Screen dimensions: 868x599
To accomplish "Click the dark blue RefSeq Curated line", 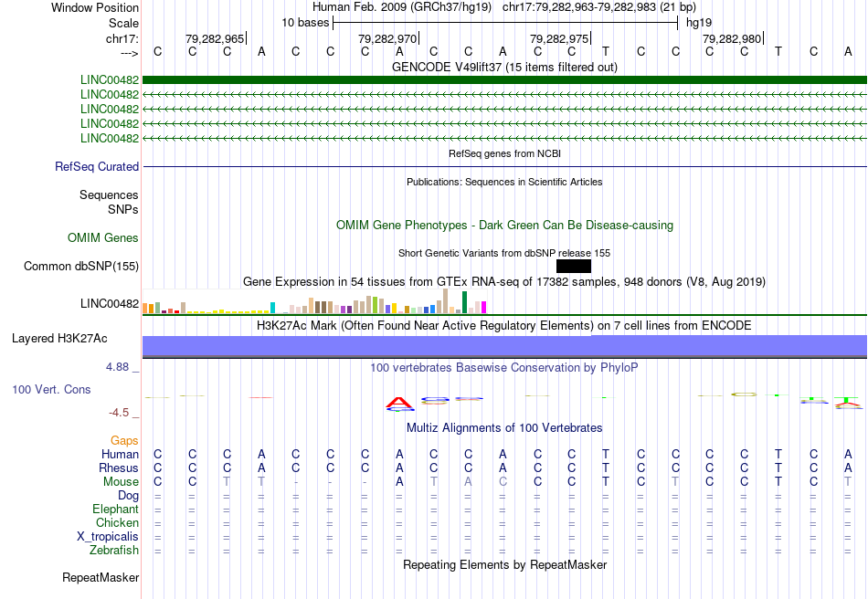I will coord(504,166).
